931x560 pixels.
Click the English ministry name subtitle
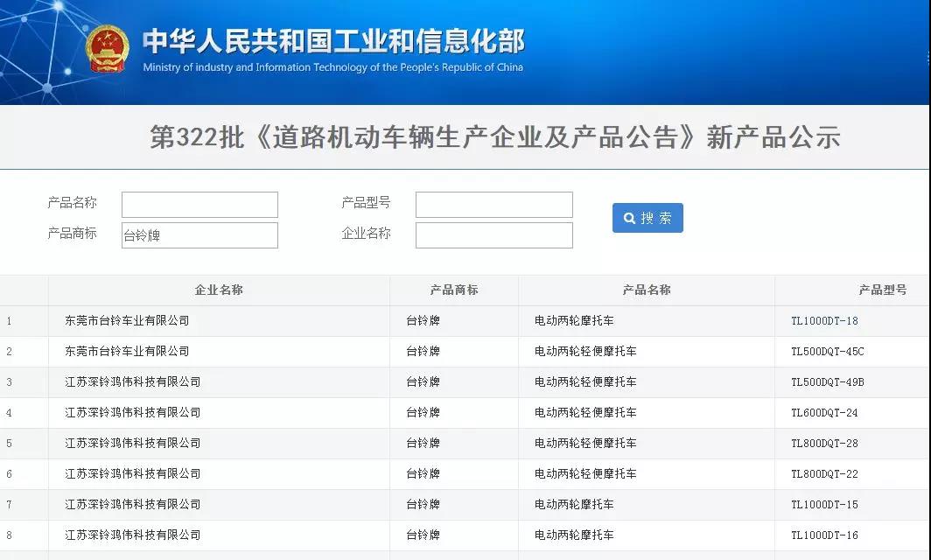tap(333, 67)
